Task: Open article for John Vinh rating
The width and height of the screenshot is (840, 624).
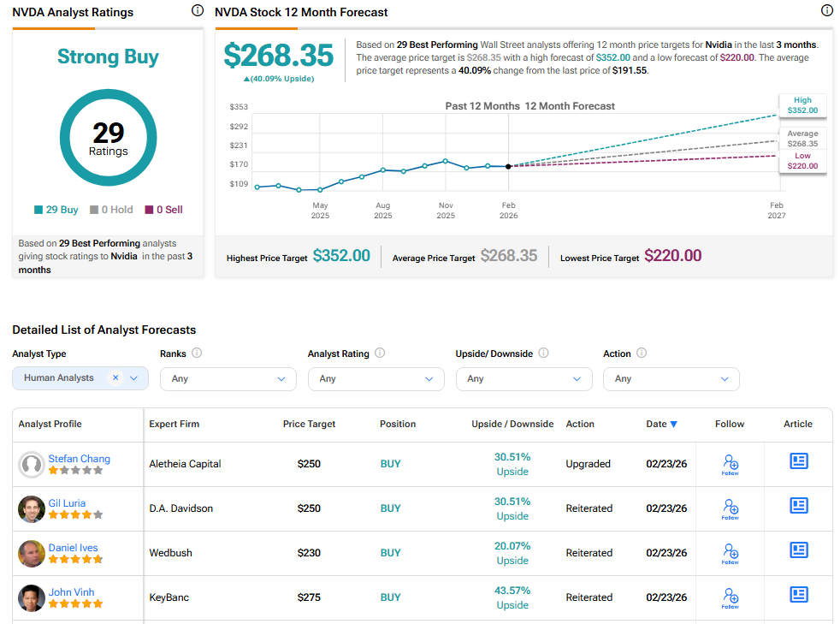Action: (x=799, y=595)
